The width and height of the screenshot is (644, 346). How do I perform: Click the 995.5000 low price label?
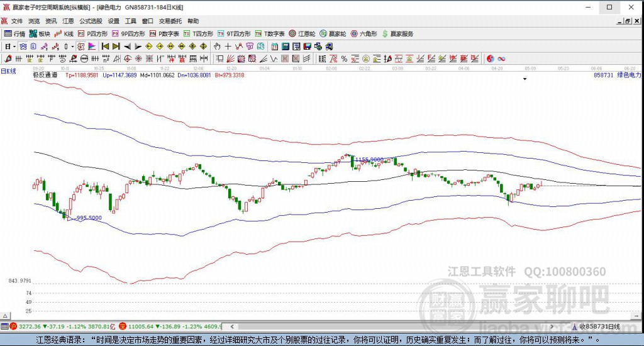click(x=89, y=218)
